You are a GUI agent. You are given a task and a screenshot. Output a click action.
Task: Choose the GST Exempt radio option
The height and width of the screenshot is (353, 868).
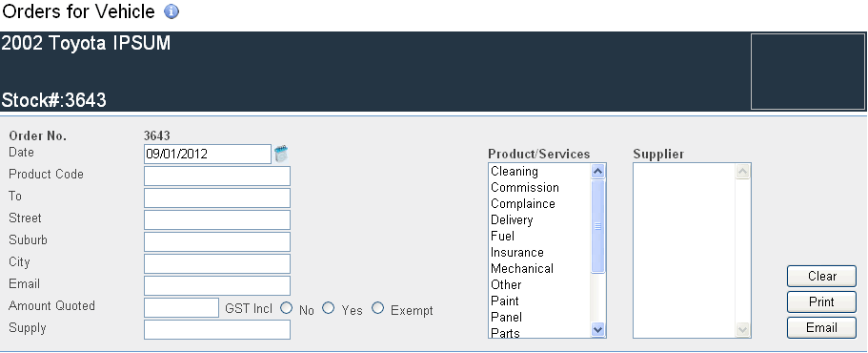377,308
